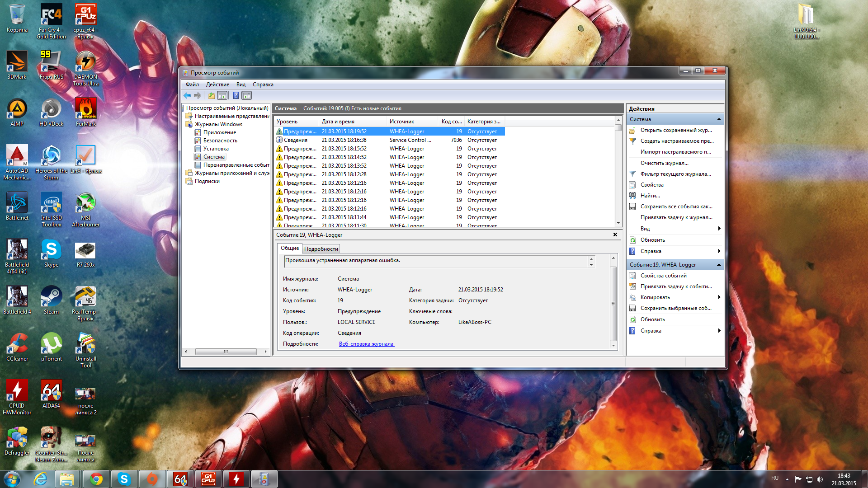Select the 'Безопасность' log in the tree
Image resolution: width=868 pixels, height=488 pixels.
pyautogui.click(x=220, y=141)
